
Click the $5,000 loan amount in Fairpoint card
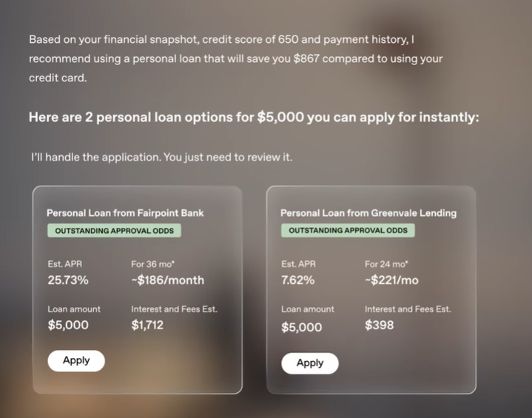point(68,325)
